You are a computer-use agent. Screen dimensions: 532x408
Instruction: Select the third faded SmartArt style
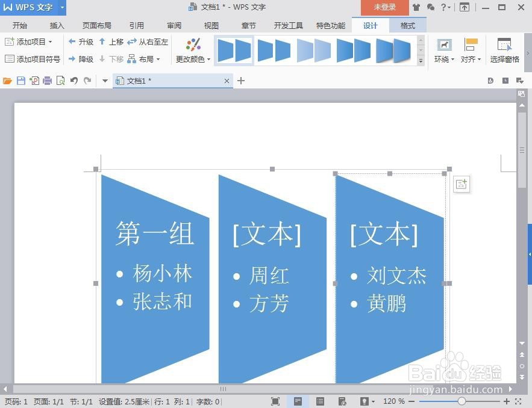[313, 51]
